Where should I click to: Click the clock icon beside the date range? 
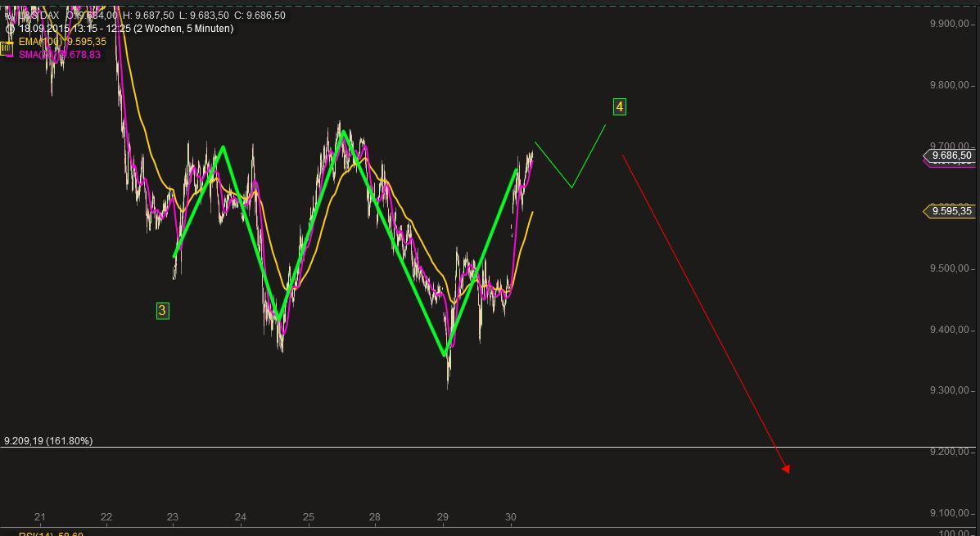click(11, 29)
